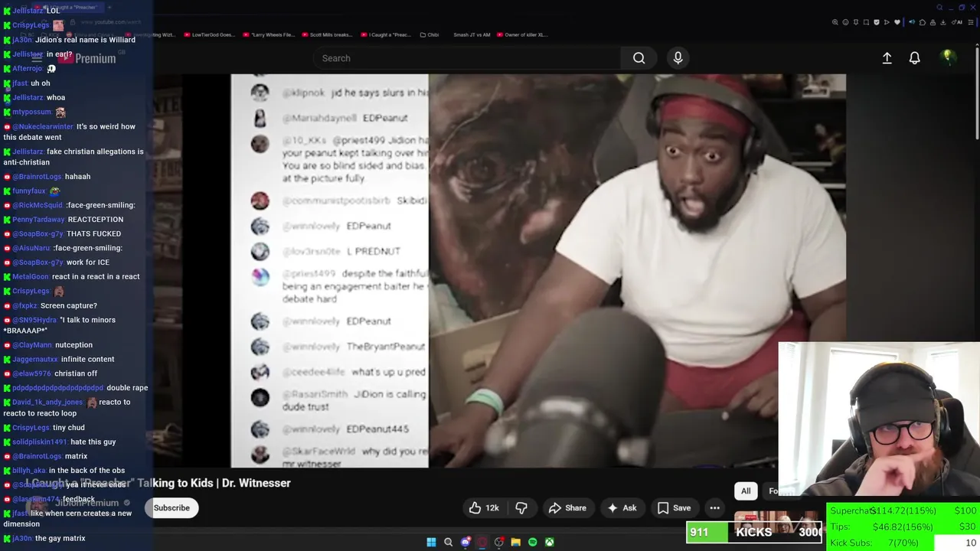Screen dimensions: 980x551
Task: Like the video with thumbs up
Action: coord(483,508)
